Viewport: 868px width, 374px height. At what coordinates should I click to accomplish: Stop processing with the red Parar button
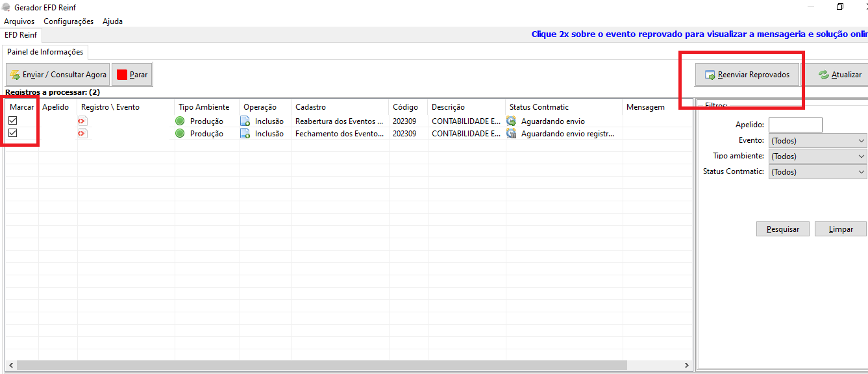click(x=132, y=75)
